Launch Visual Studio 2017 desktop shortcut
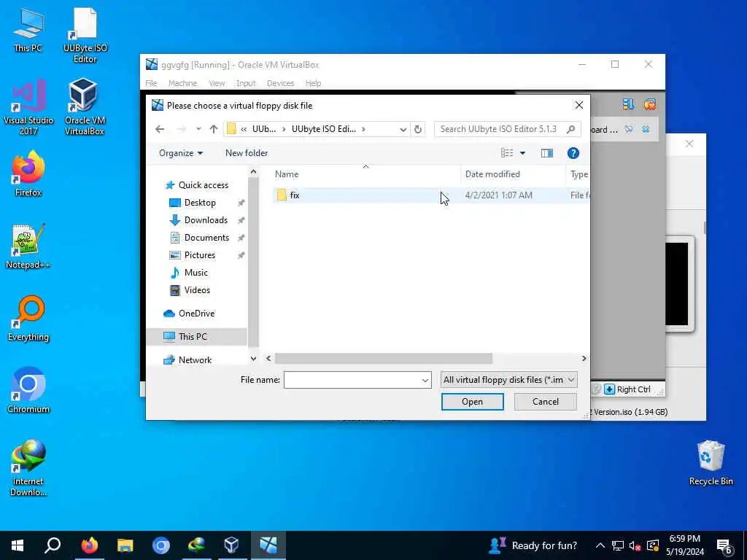This screenshot has width=747, height=560. click(x=28, y=106)
